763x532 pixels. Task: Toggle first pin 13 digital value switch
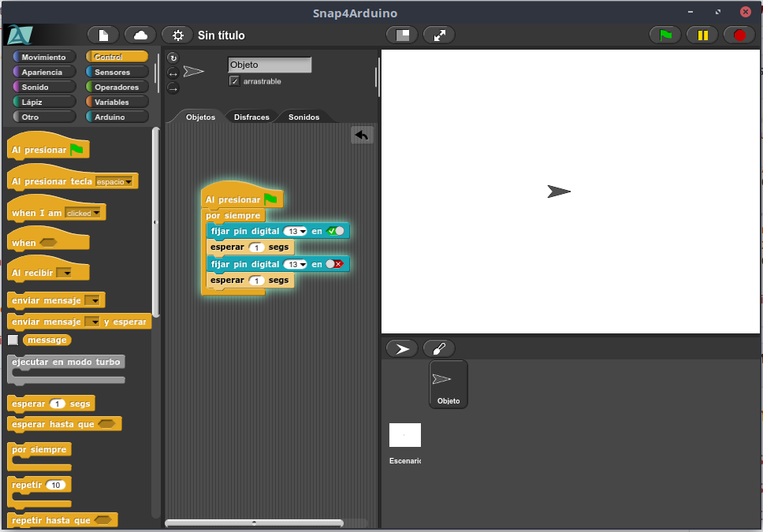coord(335,231)
